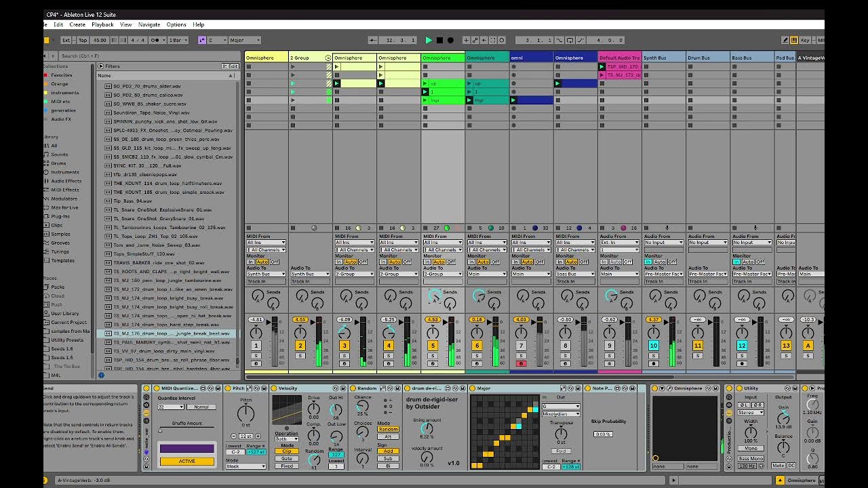
Task: Enable the grey track 8 activator button
Action: point(565,346)
